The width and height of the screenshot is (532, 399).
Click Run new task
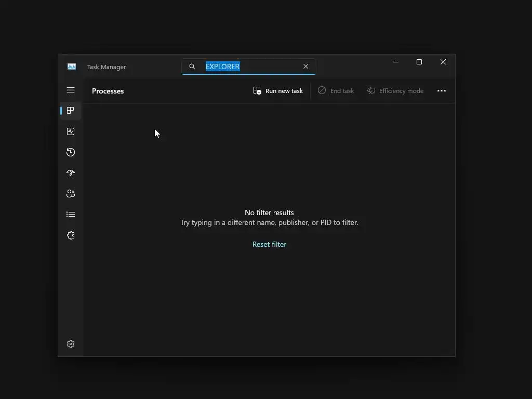pyautogui.click(x=278, y=91)
